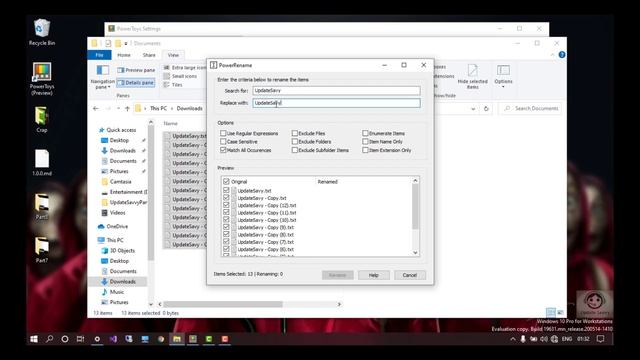Show hidden icons in the system tray

pyautogui.click(x=513, y=339)
